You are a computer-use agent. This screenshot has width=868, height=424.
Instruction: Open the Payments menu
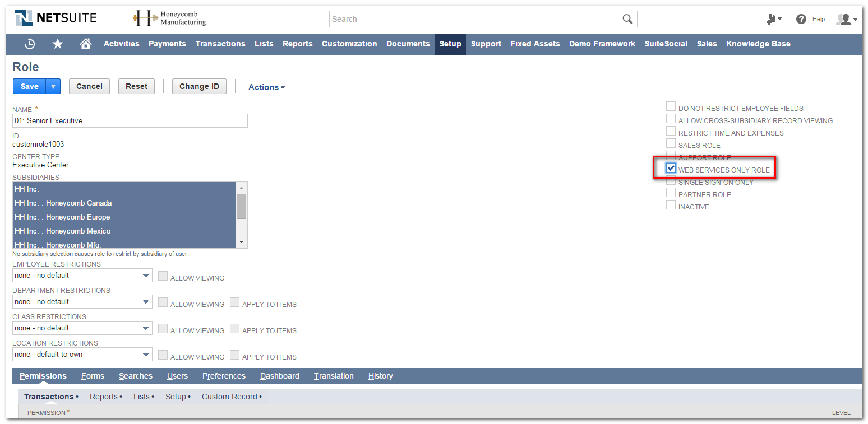[167, 44]
